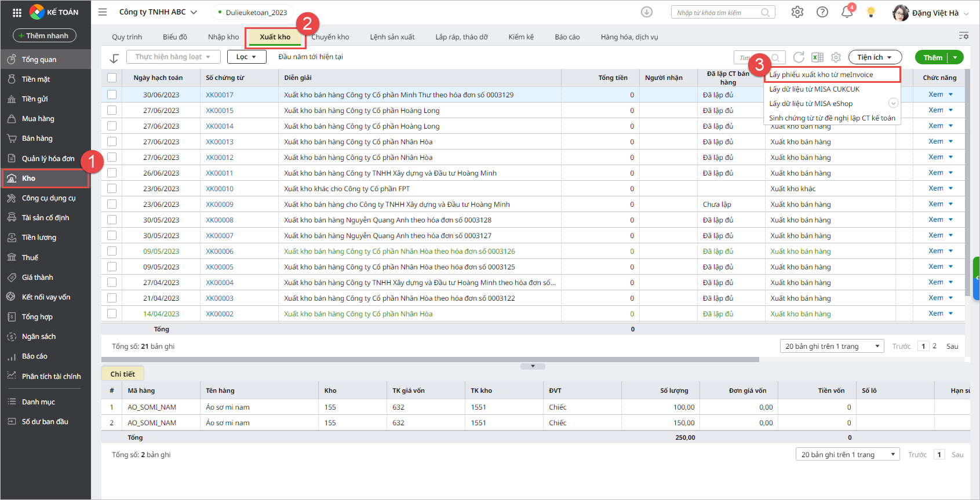Tick checkbox for voucher XK00014

[x=112, y=126]
